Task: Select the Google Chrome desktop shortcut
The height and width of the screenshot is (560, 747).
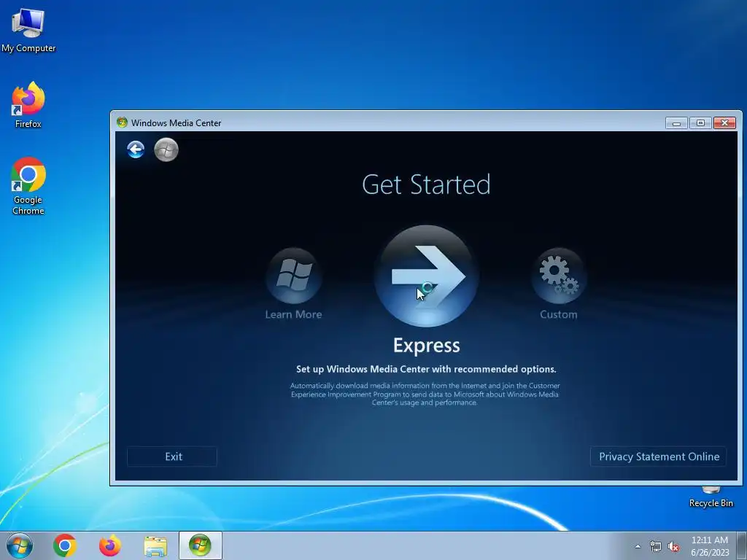Action: pyautogui.click(x=28, y=186)
